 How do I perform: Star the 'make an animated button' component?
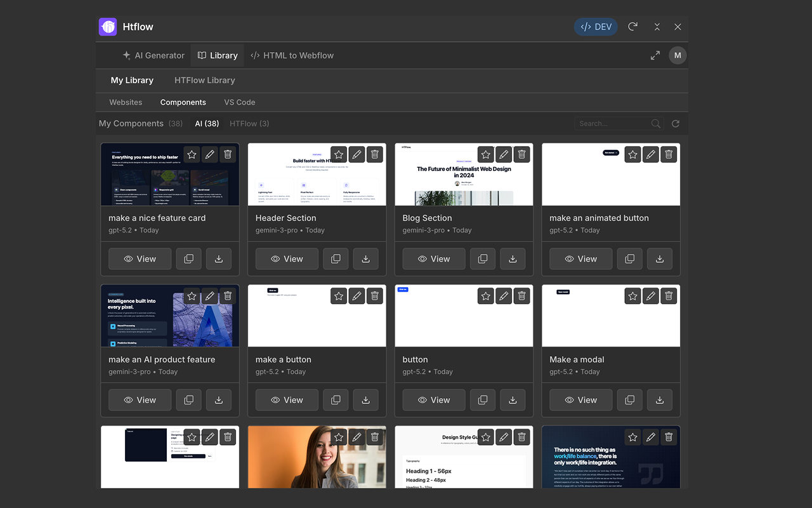pyautogui.click(x=633, y=154)
